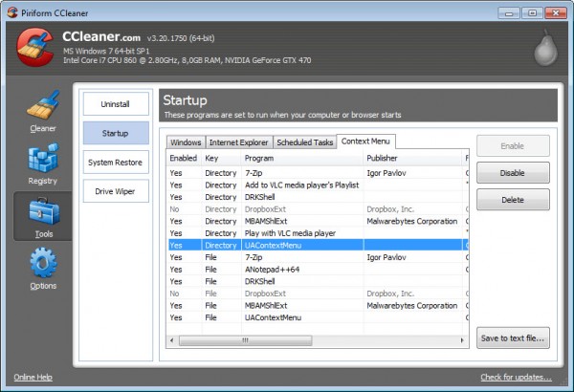The image size is (574, 392).
Task: Click the Piriform pear icon
Action: pos(546,49)
